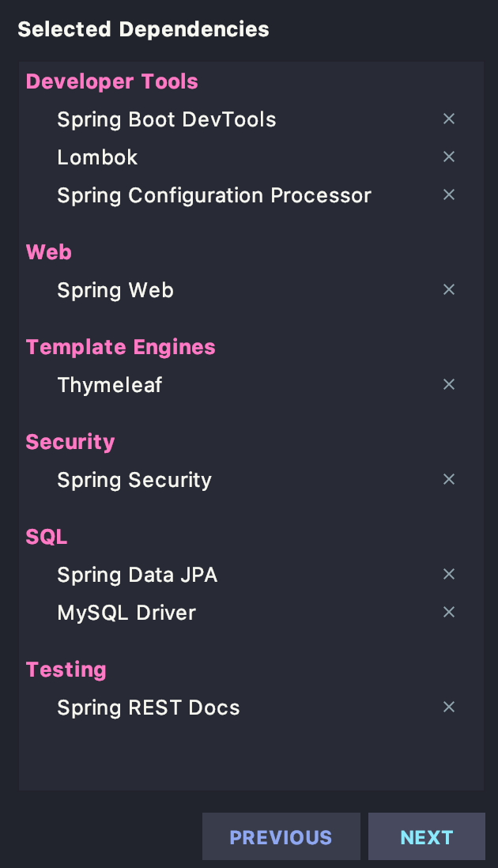The height and width of the screenshot is (868, 498).
Task: Remove the Spring Security dependency
Action: tap(449, 479)
